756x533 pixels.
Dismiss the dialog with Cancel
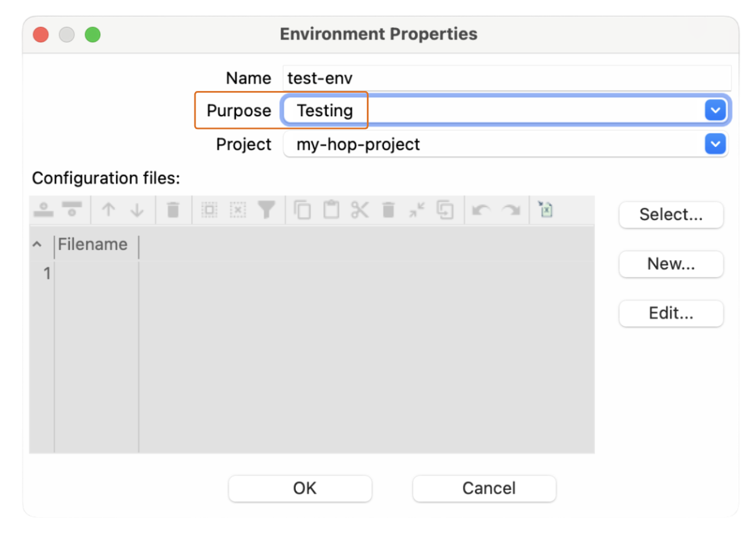(x=484, y=488)
